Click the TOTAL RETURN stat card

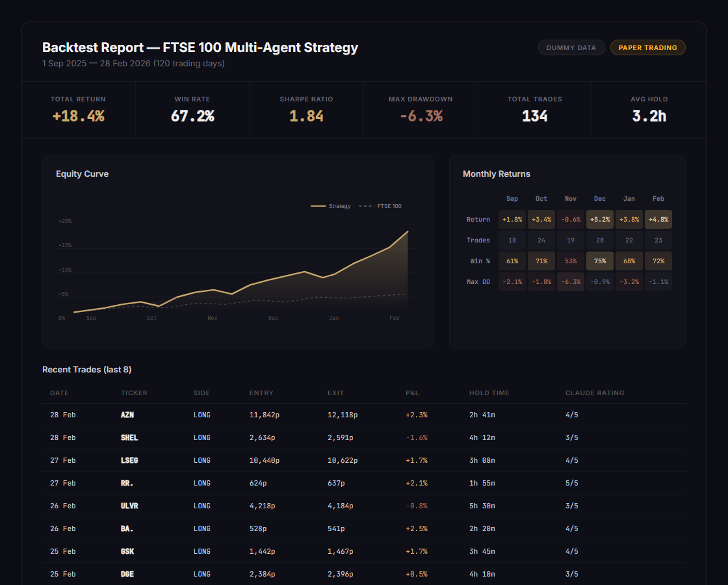[78, 109]
